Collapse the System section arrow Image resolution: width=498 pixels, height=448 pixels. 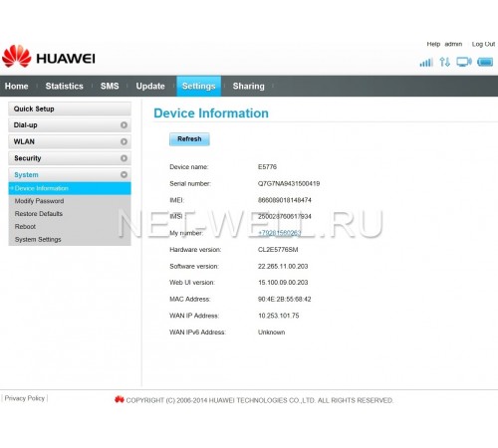pos(124,174)
